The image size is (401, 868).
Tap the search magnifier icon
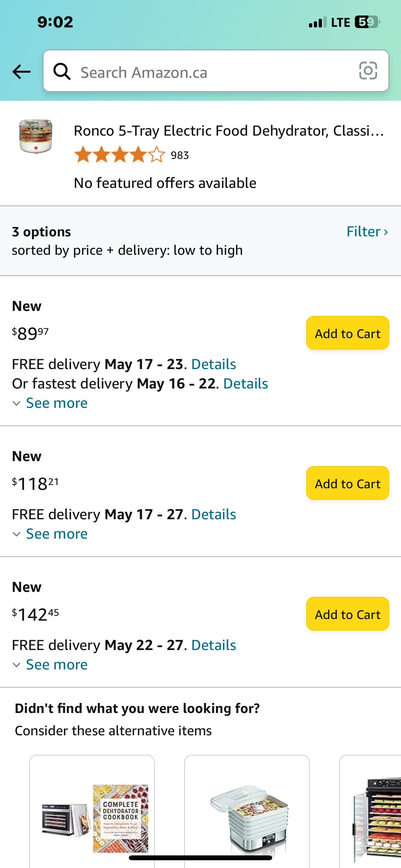pyautogui.click(x=62, y=71)
